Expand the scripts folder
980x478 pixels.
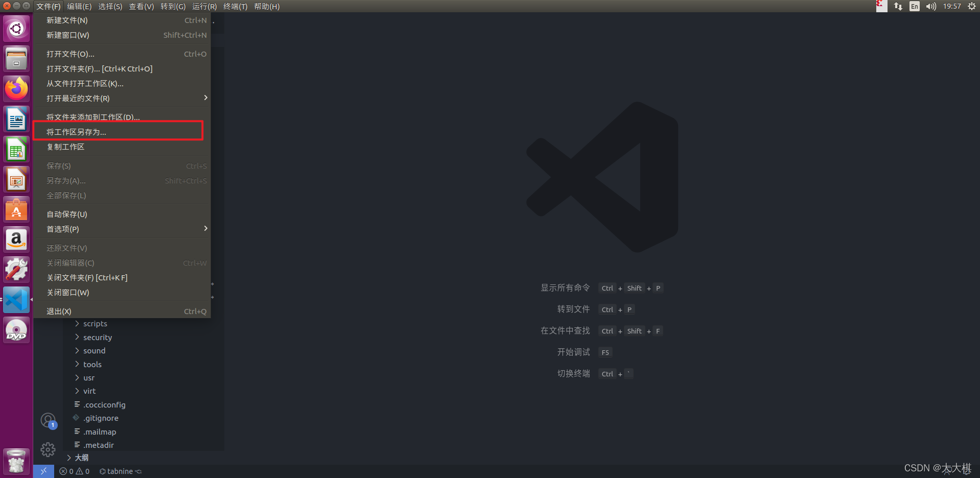[x=96, y=324]
